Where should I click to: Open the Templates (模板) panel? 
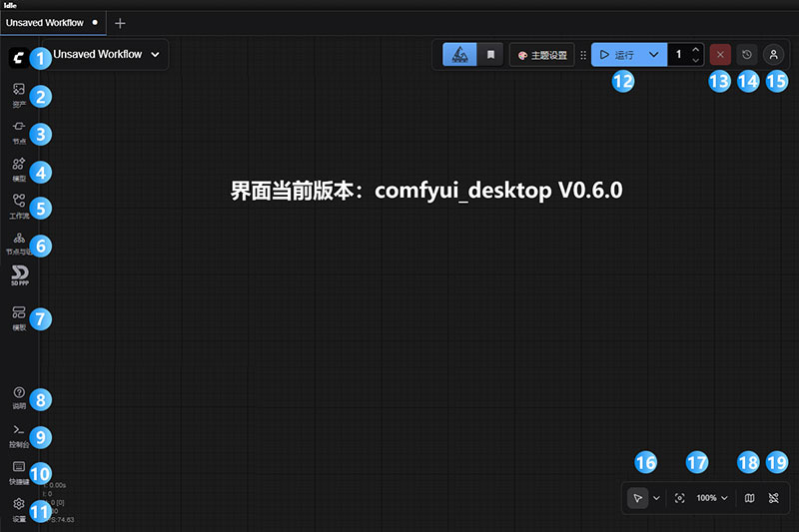[18, 316]
